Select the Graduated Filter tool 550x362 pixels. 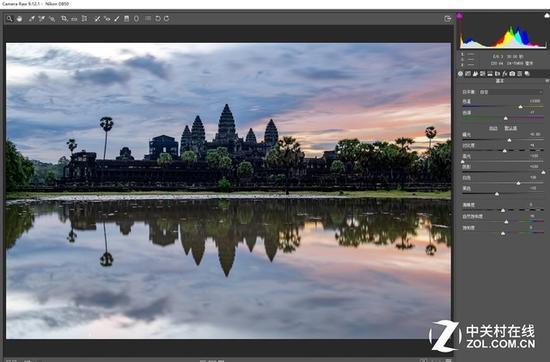coord(127,19)
